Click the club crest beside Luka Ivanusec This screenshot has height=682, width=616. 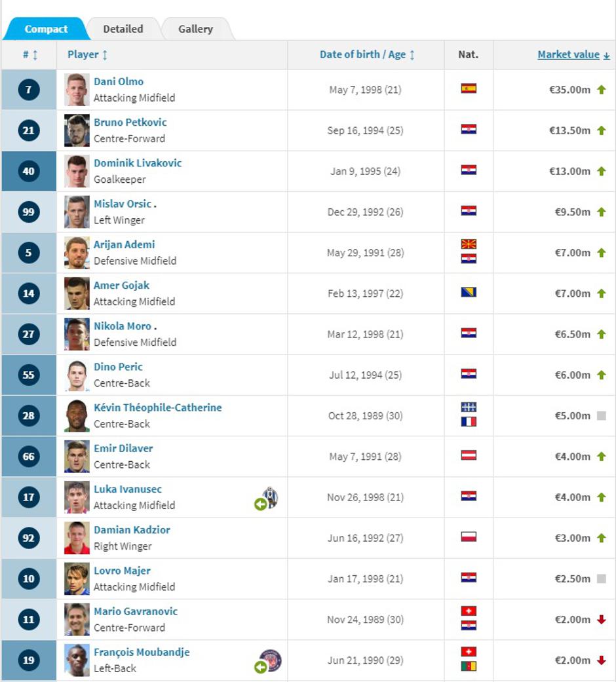tap(271, 497)
